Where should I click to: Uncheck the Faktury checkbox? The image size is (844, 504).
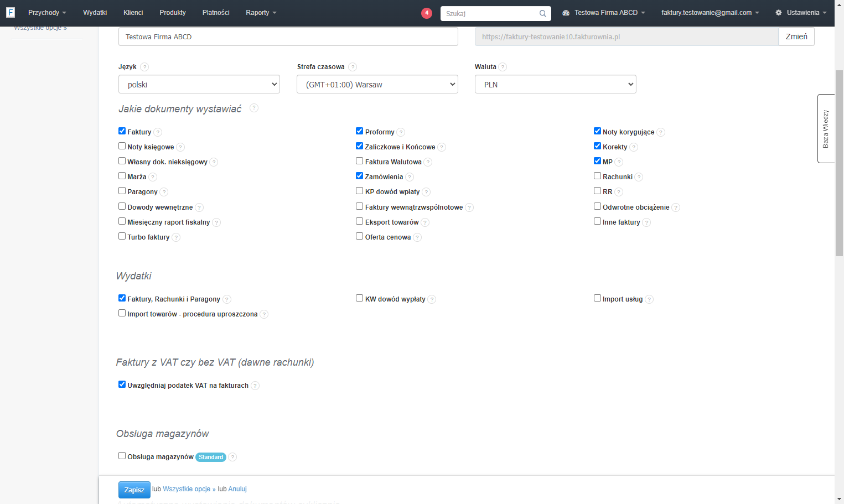122,131
